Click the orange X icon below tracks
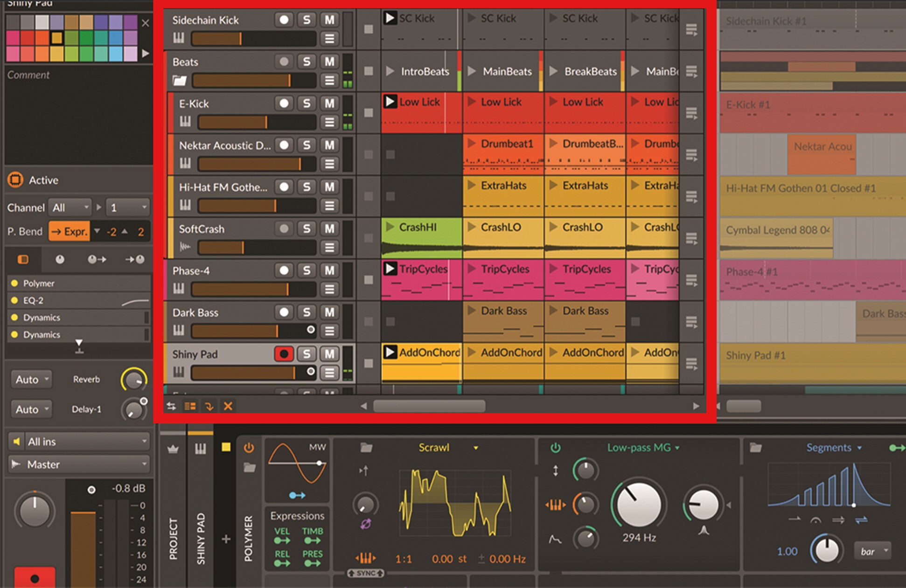 click(x=228, y=406)
